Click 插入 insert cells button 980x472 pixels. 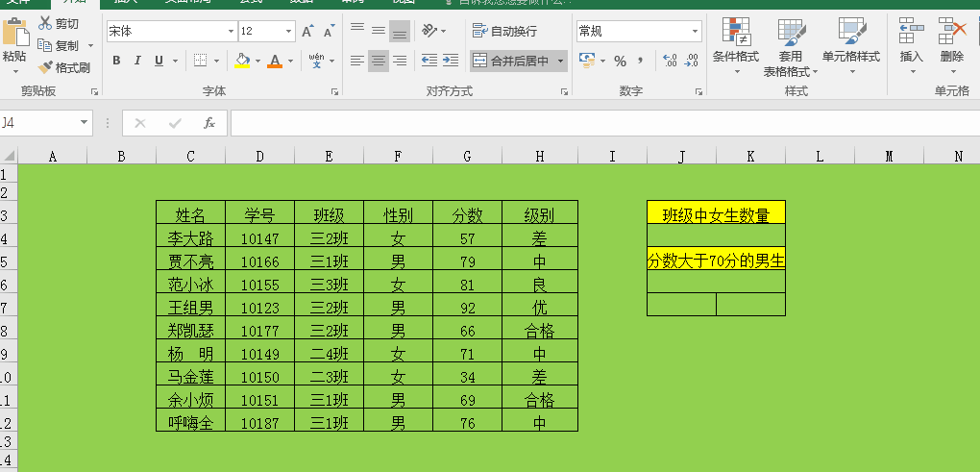[911, 46]
